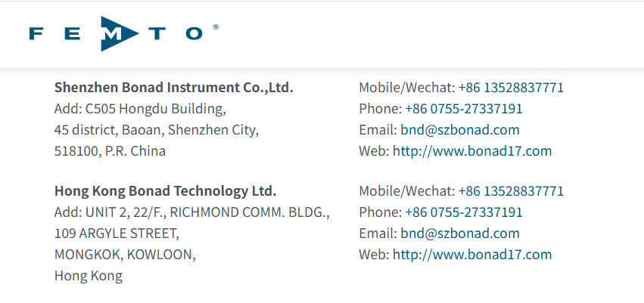Click the final Hong Kong address line
The width and height of the screenshot is (644, 303).
(x=89, y=276)
